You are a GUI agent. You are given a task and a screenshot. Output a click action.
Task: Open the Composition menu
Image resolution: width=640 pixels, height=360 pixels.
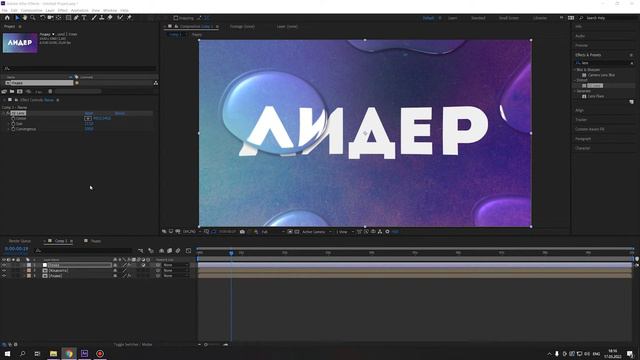pyautogui.click(x=31, y=10)
